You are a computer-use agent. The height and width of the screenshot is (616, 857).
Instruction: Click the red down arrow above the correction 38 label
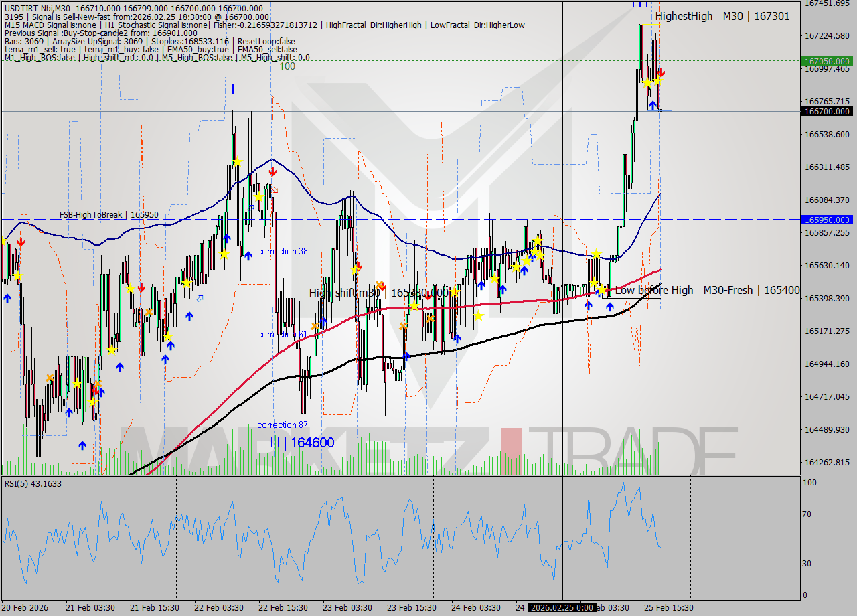(272, 171)
